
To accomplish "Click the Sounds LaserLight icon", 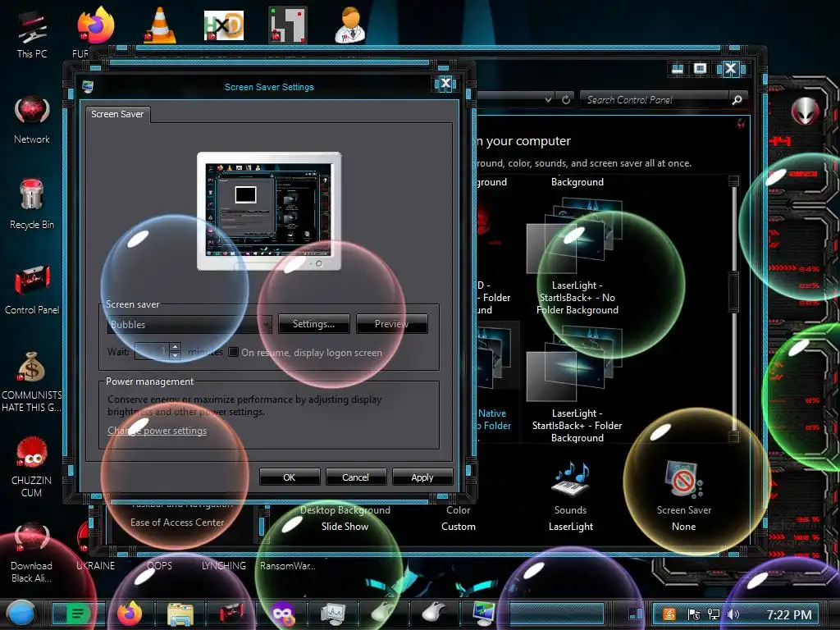I will pyautogui.click(x=571, y=496).
